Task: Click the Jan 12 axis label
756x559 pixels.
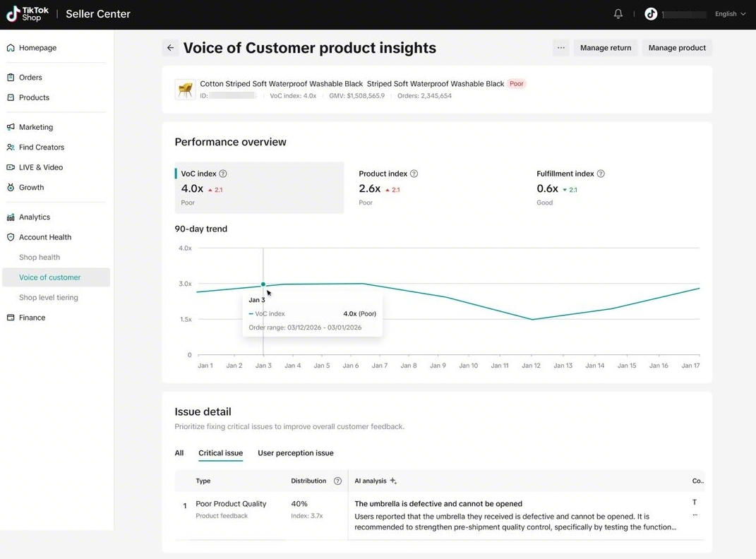Action: click(531, 366)
